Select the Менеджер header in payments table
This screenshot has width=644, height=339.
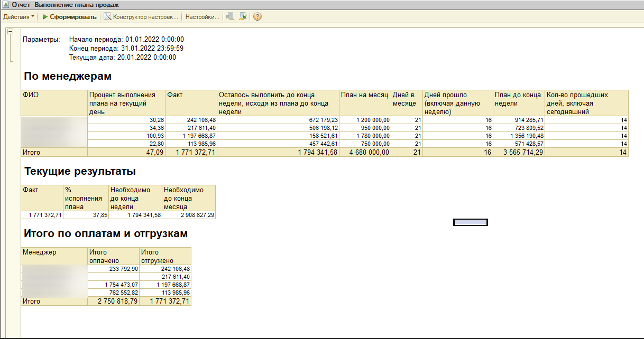pyautogui.click(x=54, y=256)
